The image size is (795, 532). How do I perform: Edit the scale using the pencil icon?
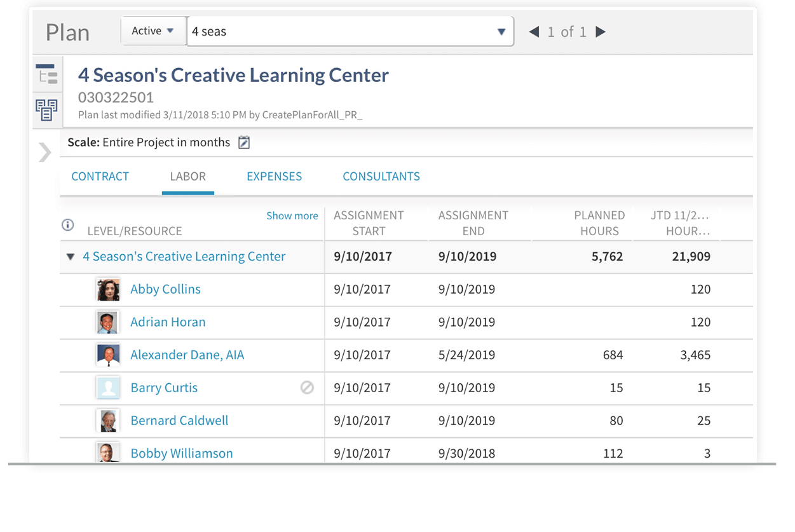[x=244, y=142]
